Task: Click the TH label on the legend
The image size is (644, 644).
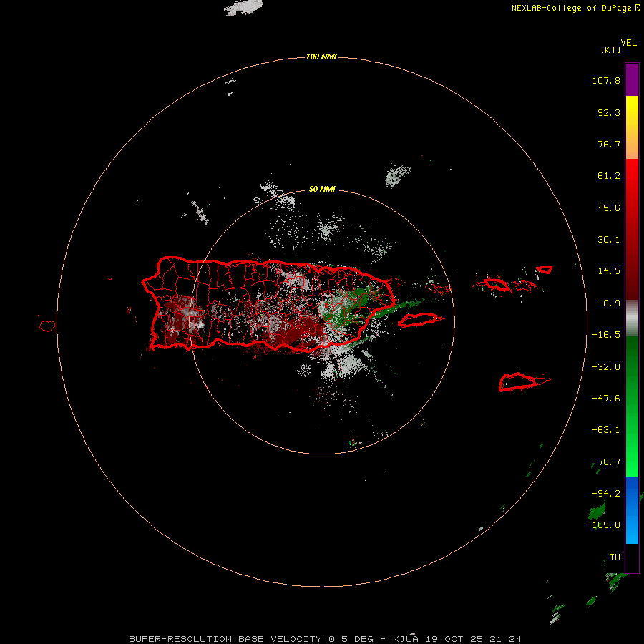Action: point(615,557)
